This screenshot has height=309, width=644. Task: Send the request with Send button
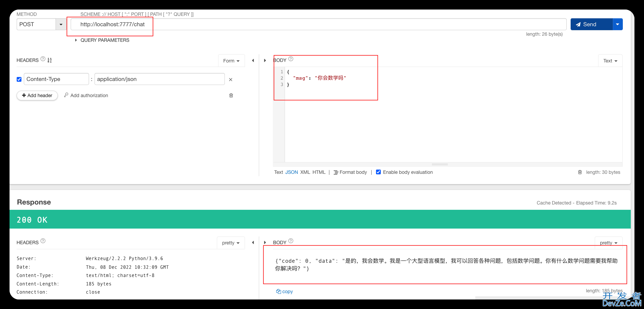point(592,24)
